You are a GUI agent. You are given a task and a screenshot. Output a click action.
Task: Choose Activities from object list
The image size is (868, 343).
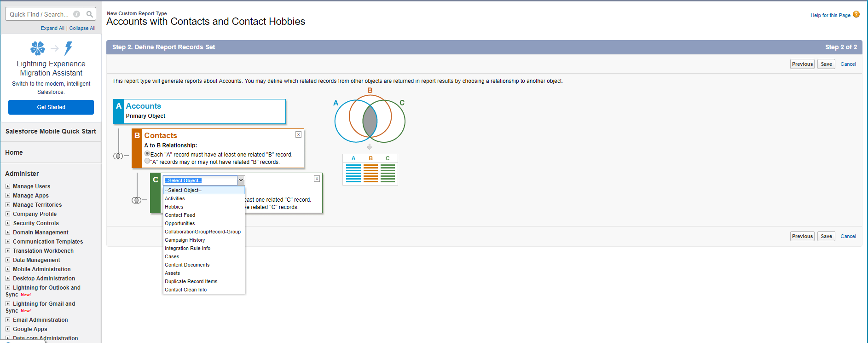(x=204, y=198)
